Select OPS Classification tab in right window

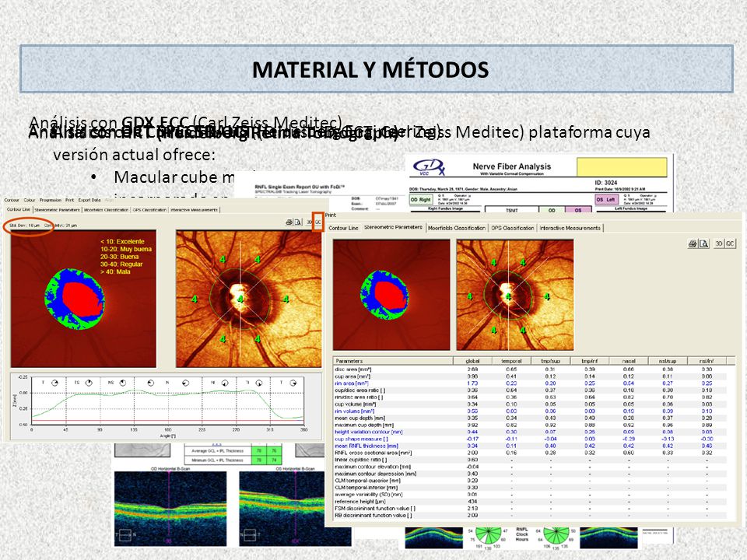tap(513, 228)
